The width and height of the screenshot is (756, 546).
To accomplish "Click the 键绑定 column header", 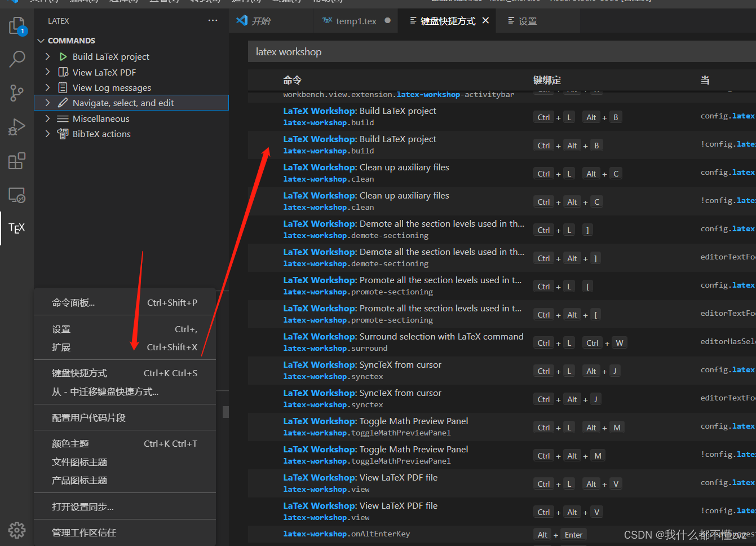I will (547, 80).
